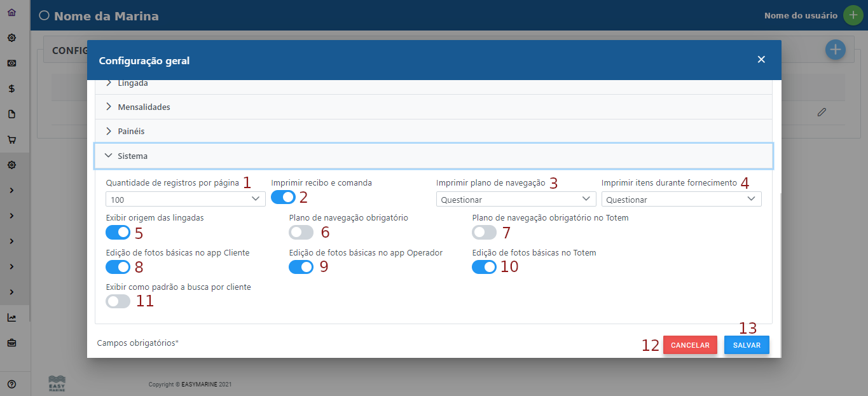Viewport: 868px width, 396px height.
Task: Open the briefcase icon near the sidebar bottom
Action: (11, 341)
